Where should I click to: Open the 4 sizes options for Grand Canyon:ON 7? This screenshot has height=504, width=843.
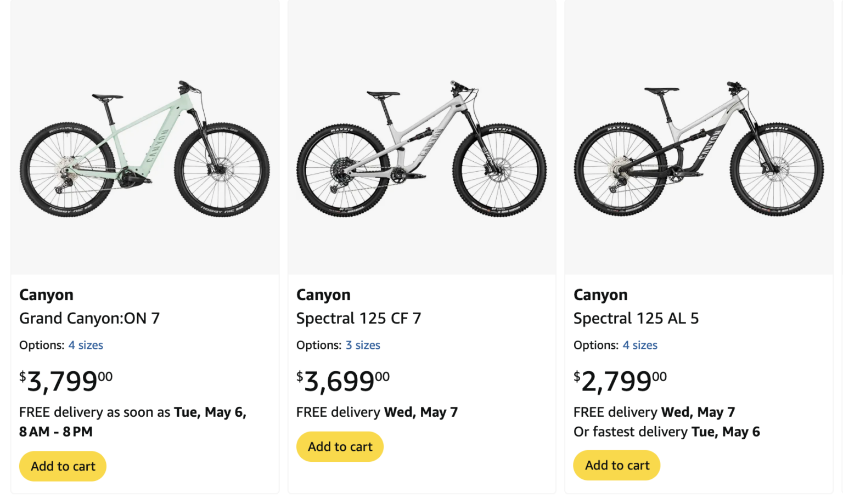click(x=86, y=345)
